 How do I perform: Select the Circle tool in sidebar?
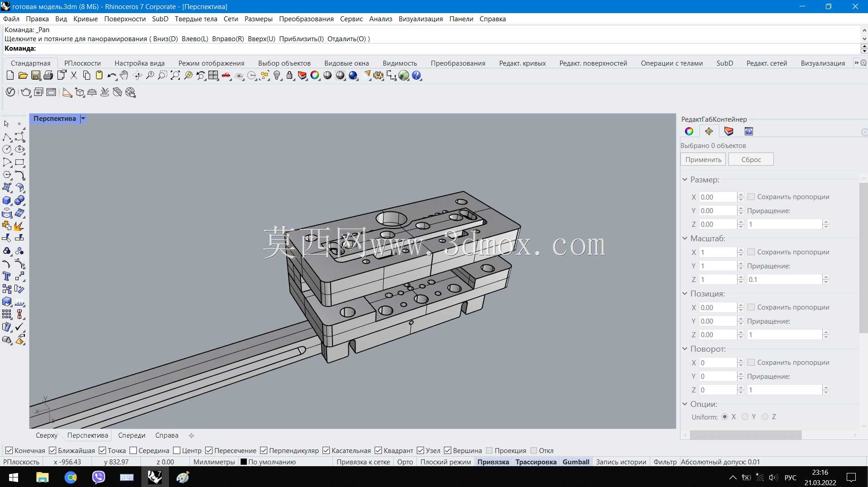click(x=7, y=149)
